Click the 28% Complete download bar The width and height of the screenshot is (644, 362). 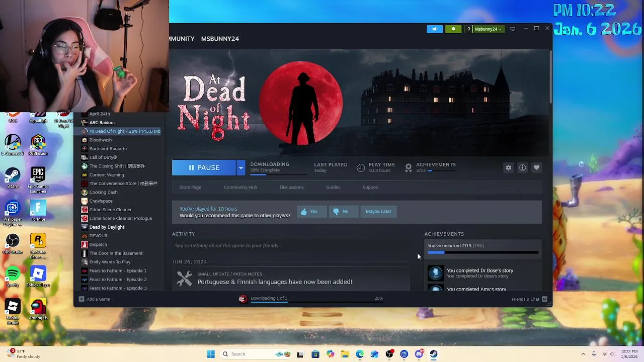tap(278, 174)
